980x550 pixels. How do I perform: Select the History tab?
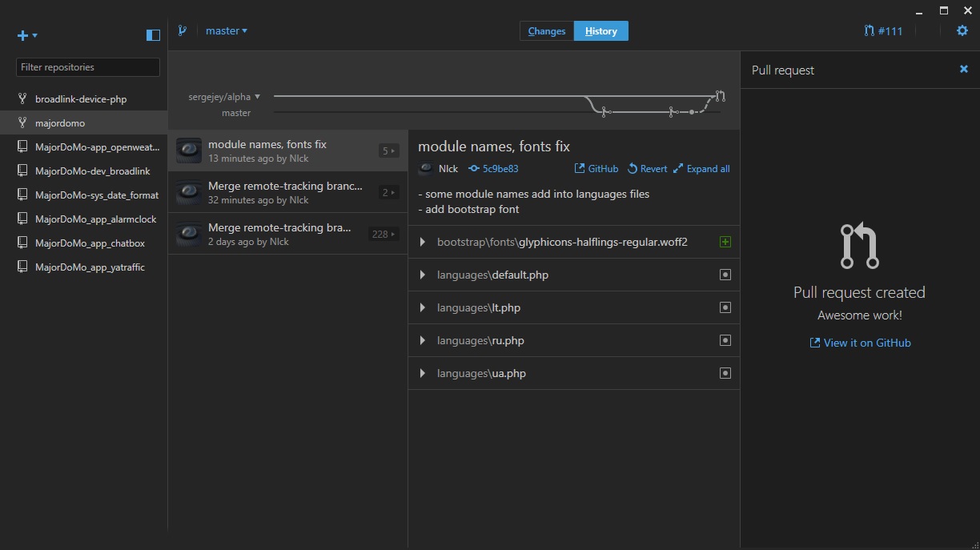[x=600, y=31]
